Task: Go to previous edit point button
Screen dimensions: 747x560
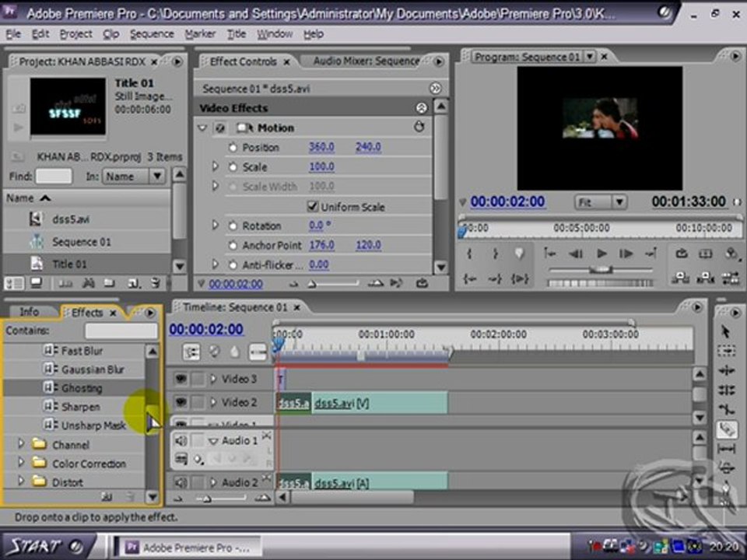Action: pos(549,254)
